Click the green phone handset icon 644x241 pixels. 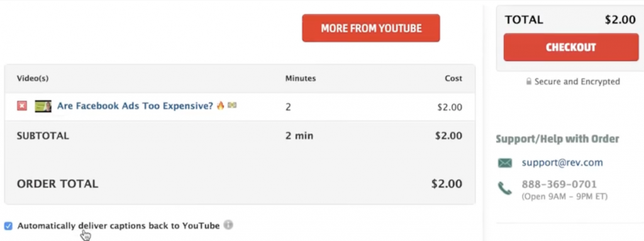[505, 188]
